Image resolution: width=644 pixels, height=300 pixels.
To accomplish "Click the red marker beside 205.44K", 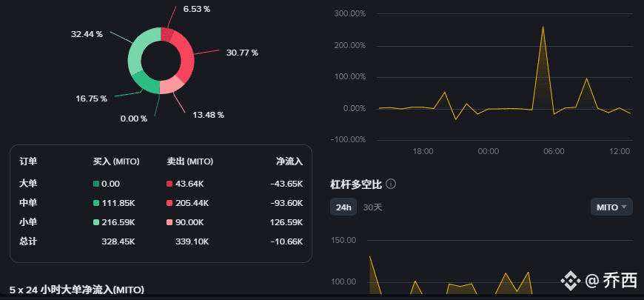I will (x=170, y=203).
